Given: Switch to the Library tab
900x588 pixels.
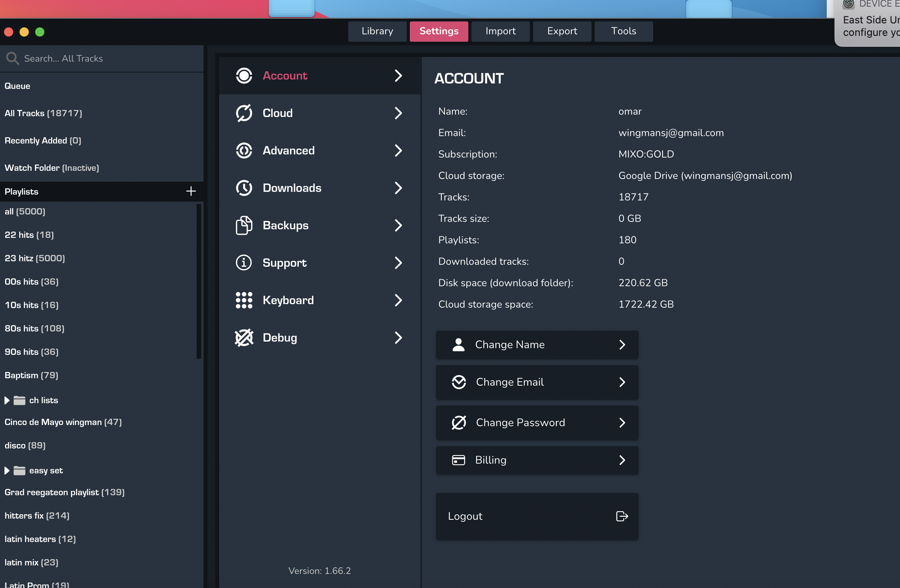Looking at the screenshot, I should 377,31.
